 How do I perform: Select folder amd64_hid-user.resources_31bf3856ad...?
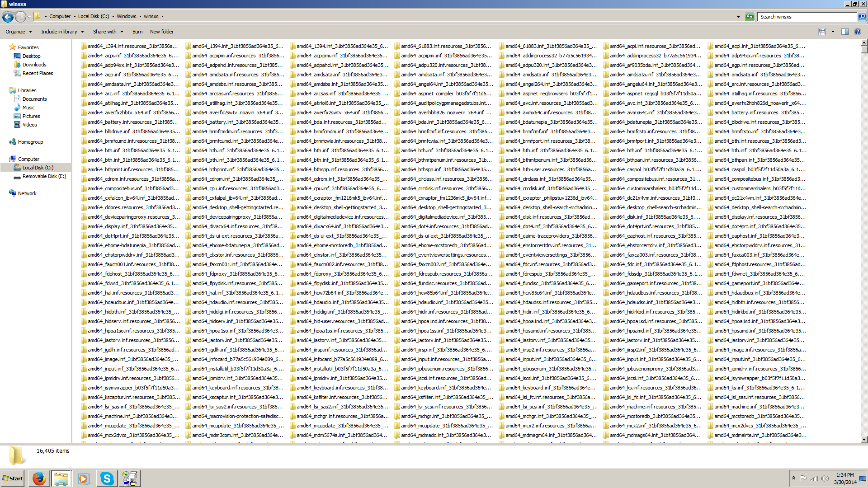tap(339, 321)
